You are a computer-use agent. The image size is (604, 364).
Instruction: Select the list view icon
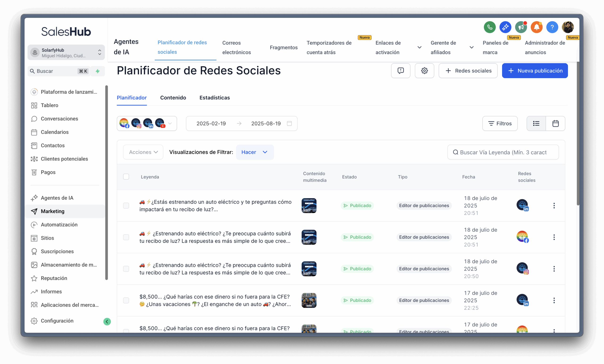pyautogui.click(x=536, y=124)
